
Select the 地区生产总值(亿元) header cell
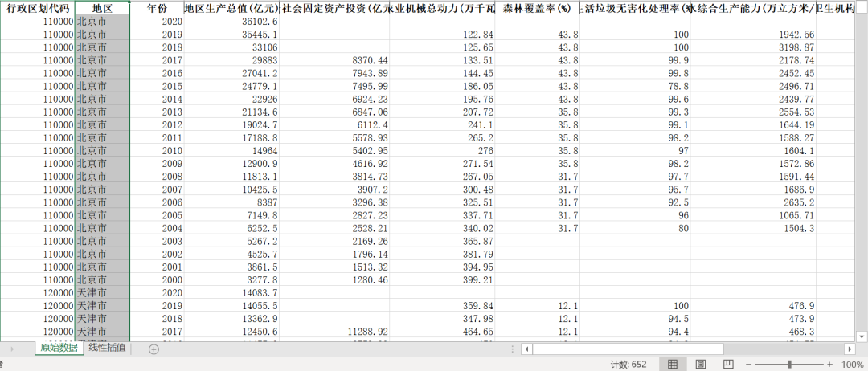(231, 8)
